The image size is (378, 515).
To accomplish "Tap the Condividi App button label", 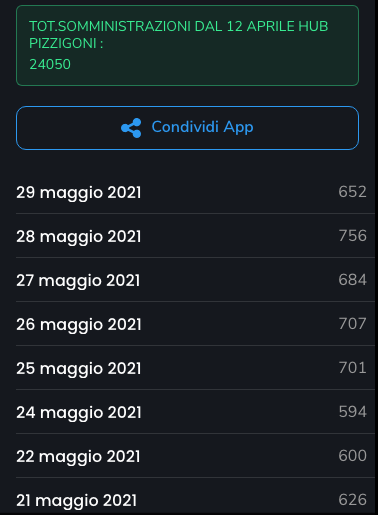I will [x=202, y=127].
